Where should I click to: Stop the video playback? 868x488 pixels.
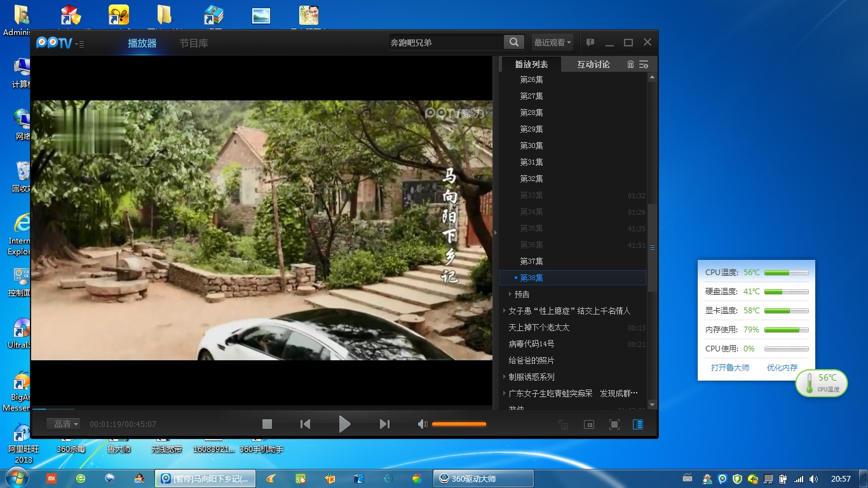click(268, 424)
